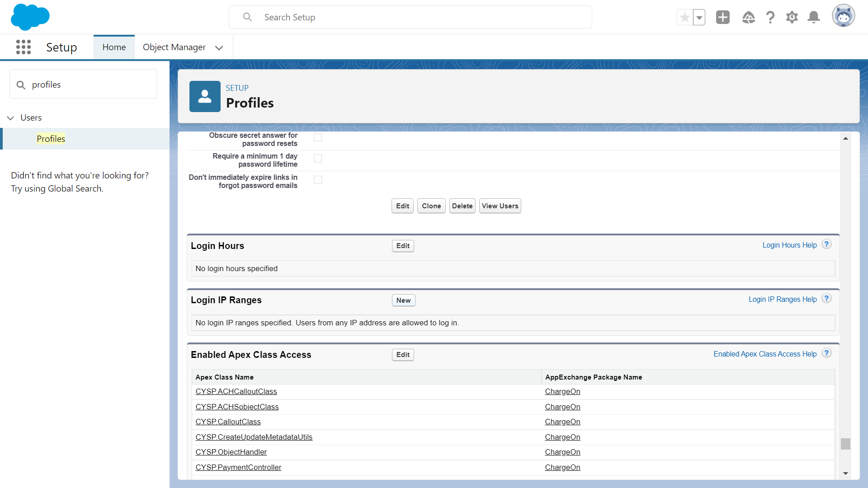Open the Enabled Apex Class Access Help link
868x488 pixels.
pos(765,354)
